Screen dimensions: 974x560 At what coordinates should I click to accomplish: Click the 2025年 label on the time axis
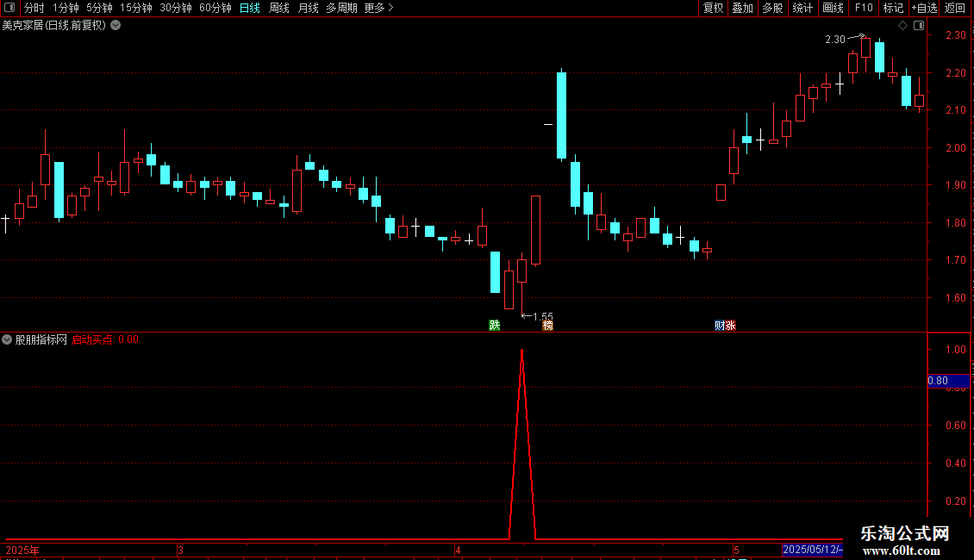click(x=22, y=550)
